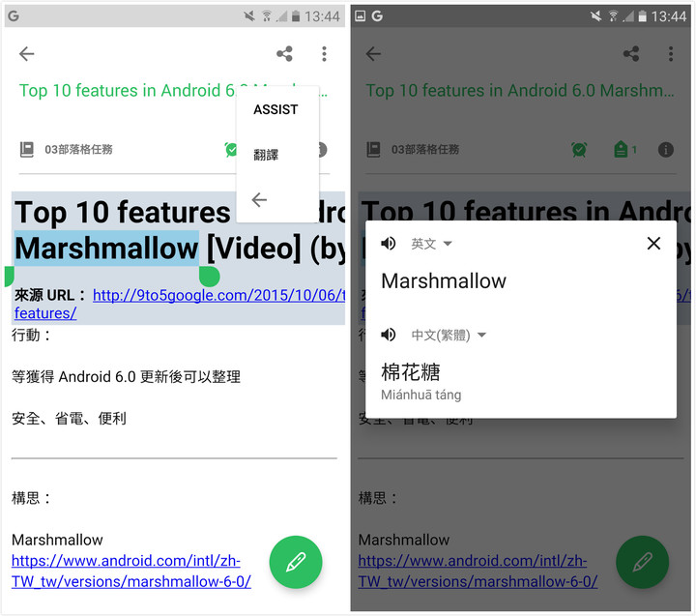The image size is (696, 616).
Task: Tap back arrow in right screen header
Action: (x=373, y=54)
